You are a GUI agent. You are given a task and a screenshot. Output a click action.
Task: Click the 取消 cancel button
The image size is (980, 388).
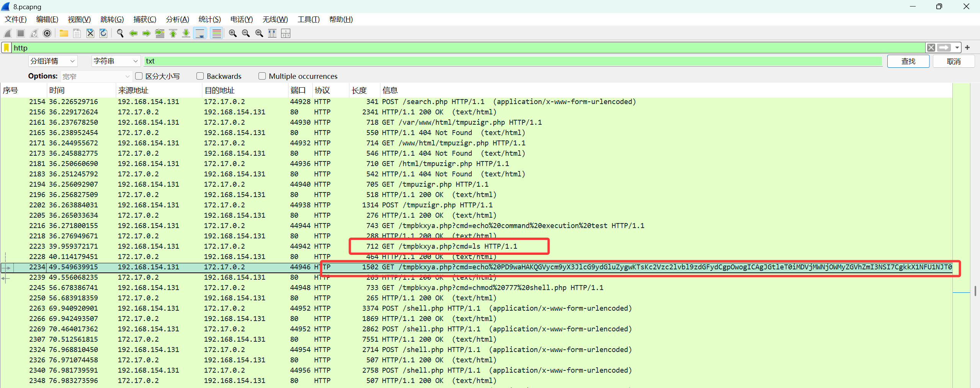tap(953, 61)
